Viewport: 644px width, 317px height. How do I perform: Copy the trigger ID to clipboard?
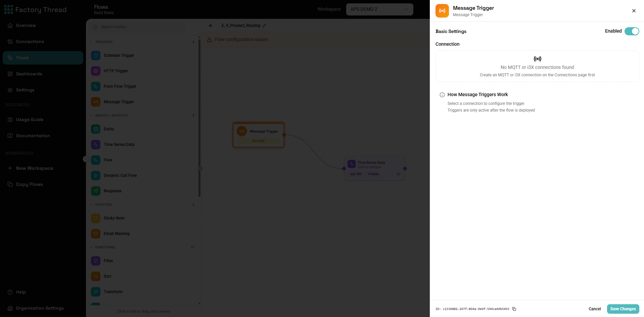click(514, 309)
